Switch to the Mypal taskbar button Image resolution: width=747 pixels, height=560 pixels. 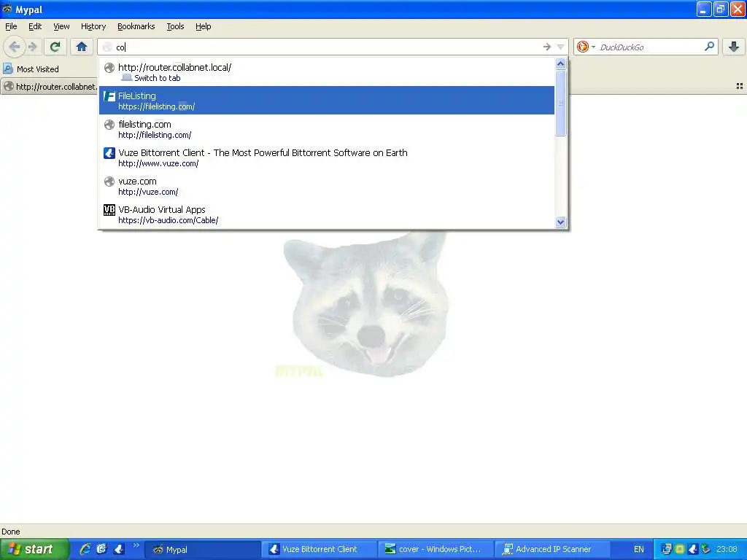[x=203, y=550]
